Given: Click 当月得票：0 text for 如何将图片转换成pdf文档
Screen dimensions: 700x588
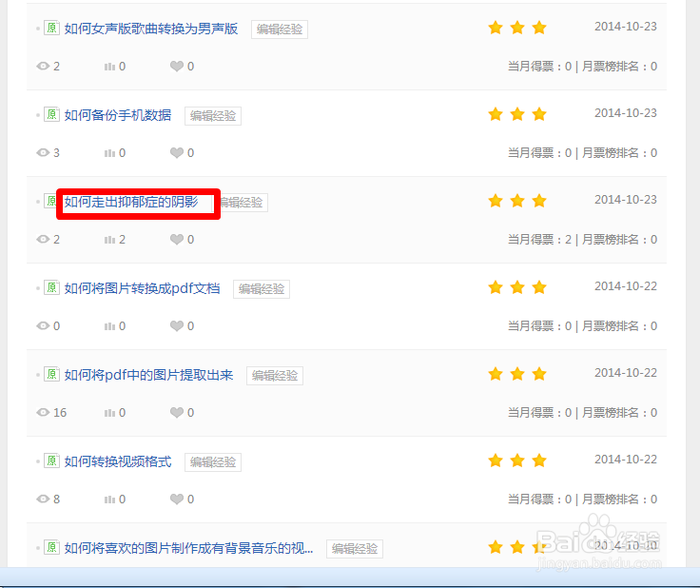Looking at the screenshot, I should [x=539, y=326].
